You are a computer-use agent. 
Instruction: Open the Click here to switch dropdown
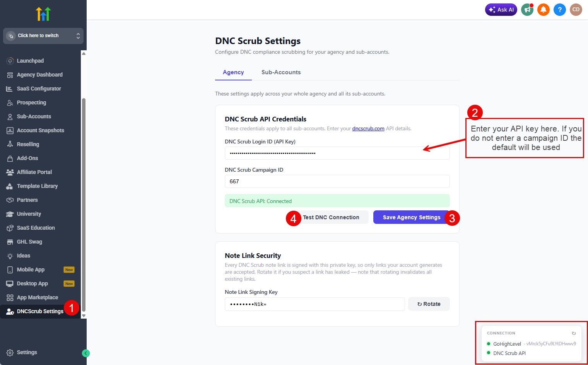[x=43, y=36]
